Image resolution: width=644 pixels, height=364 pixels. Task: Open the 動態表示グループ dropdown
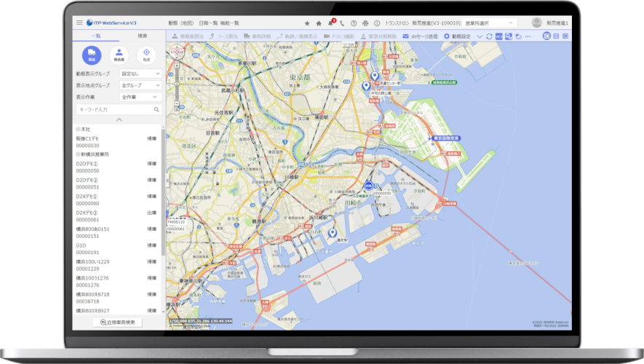point(139,74)
